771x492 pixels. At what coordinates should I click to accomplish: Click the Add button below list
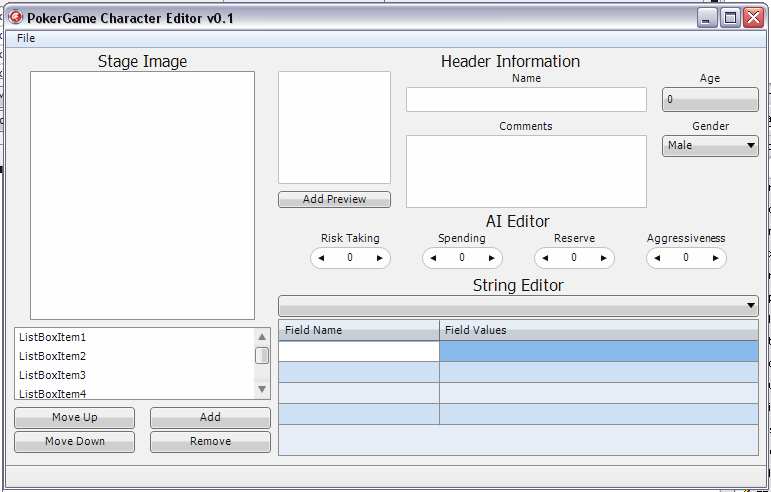pos(210,418)
